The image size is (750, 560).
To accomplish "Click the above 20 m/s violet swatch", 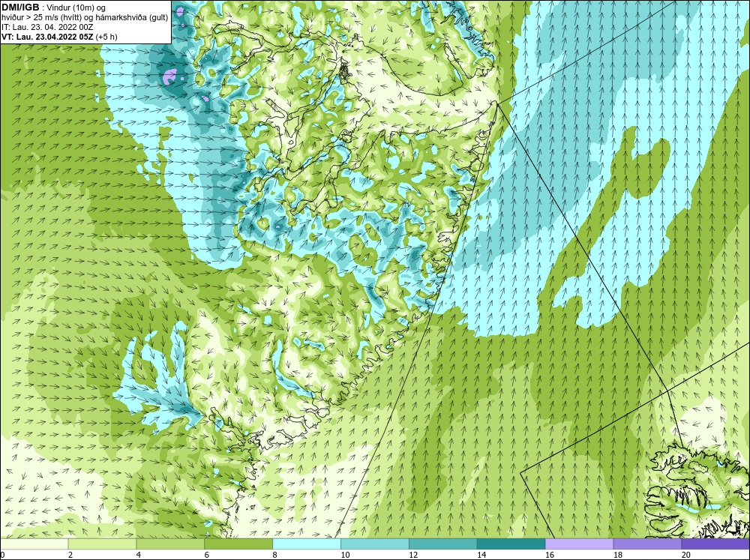I will coord(715,544).
